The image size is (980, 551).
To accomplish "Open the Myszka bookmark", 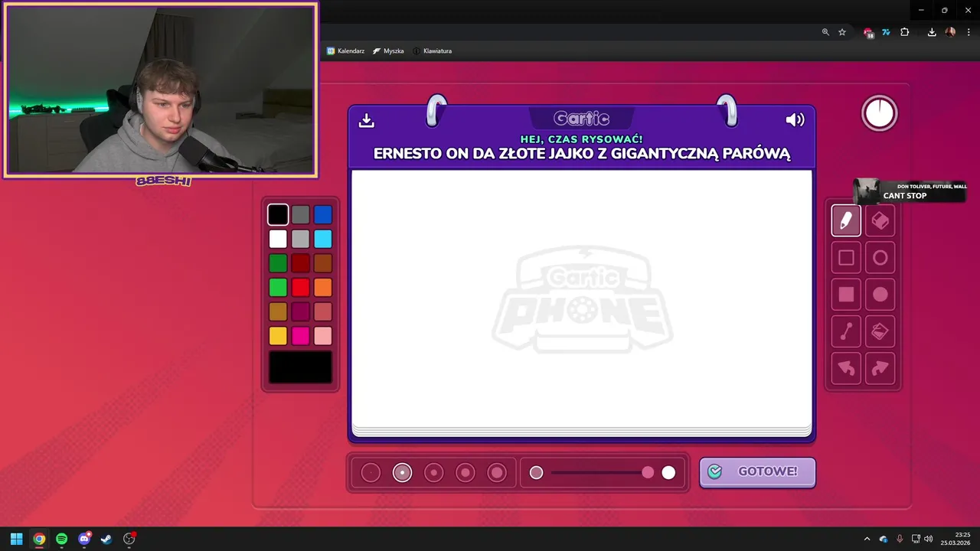I will 388,51.
